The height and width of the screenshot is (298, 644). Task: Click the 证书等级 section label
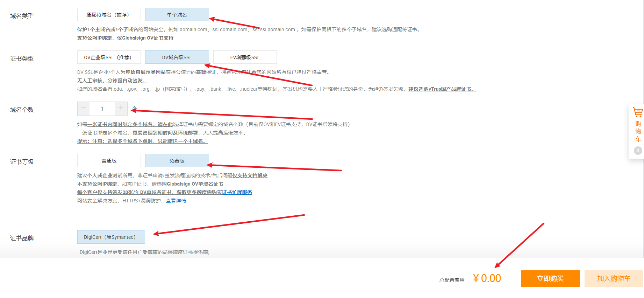point(22,162)
